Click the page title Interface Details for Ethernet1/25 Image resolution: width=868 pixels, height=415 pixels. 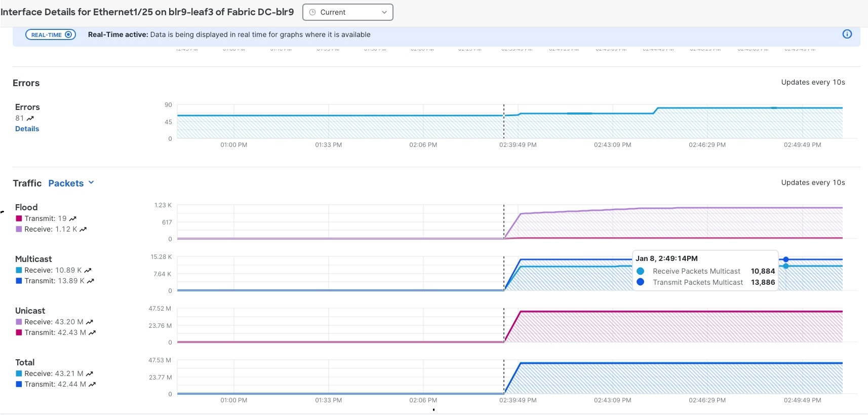point(147,12)
